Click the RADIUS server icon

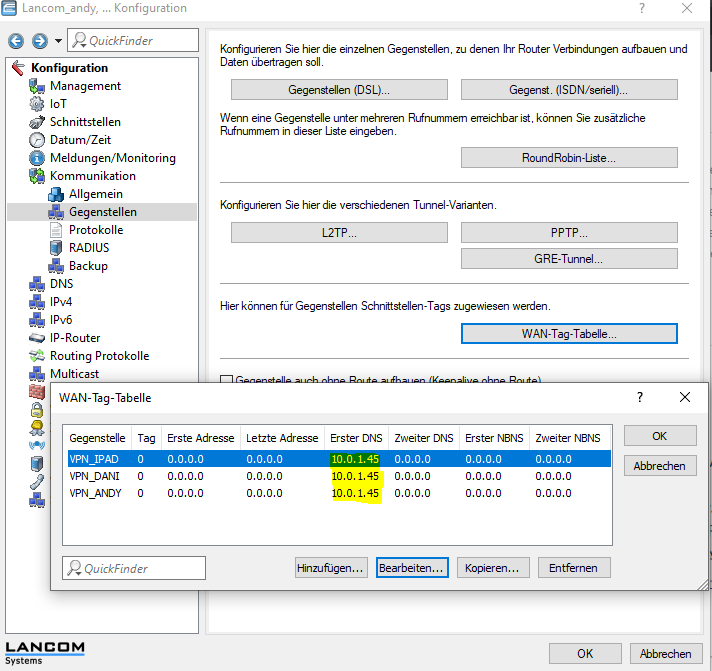coord(56,248)
